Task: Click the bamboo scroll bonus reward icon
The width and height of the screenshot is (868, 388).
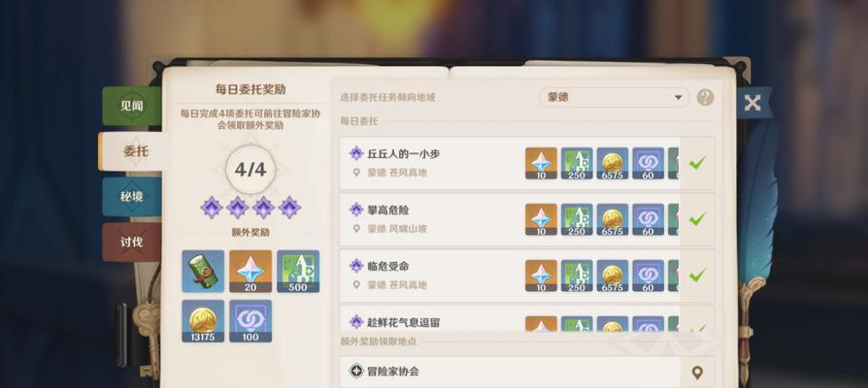Action: (203, 272)
